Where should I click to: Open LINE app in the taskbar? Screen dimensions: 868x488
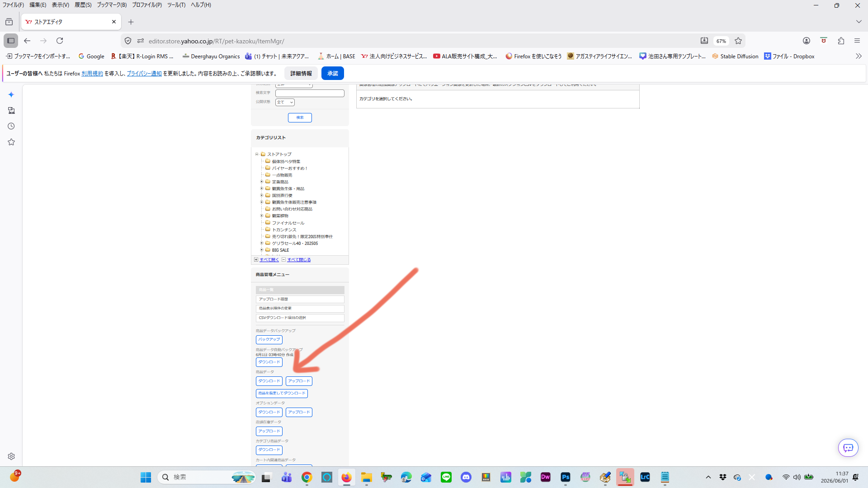coord(446,477)
